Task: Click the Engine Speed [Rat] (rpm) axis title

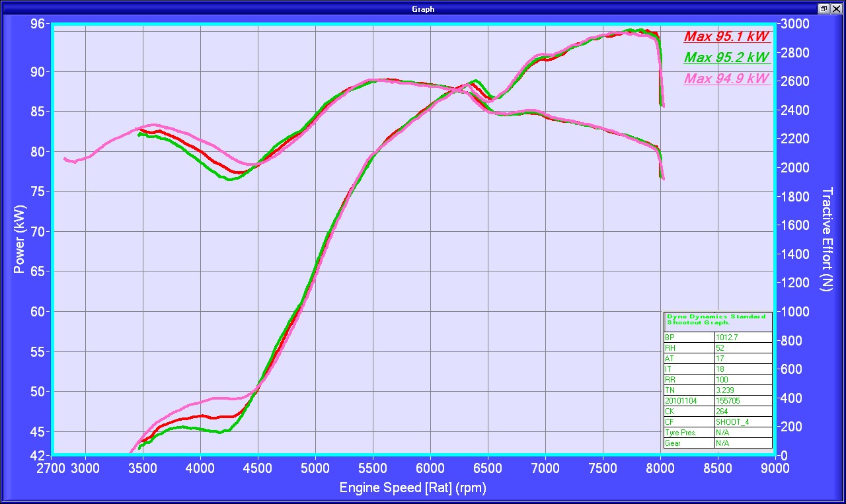Action: point(413,488)
